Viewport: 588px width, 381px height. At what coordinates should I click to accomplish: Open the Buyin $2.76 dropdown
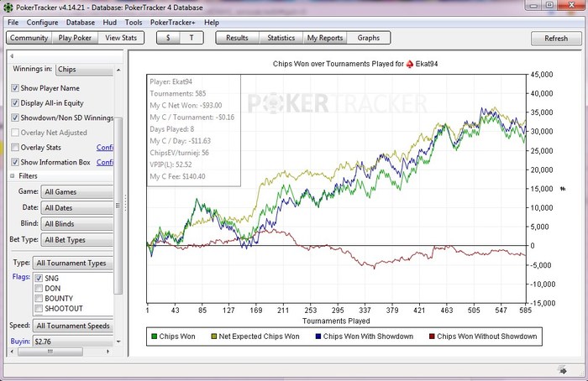coord(73,342)
